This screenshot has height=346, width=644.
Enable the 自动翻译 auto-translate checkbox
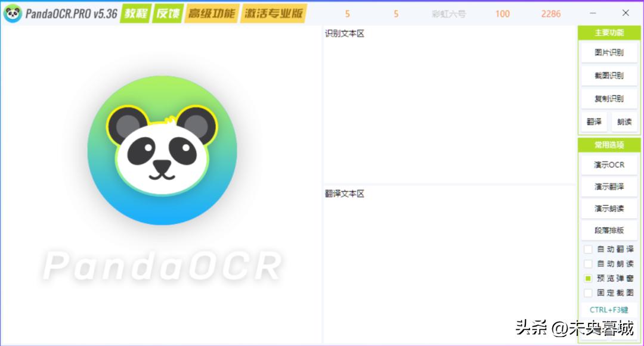[587, 250]
